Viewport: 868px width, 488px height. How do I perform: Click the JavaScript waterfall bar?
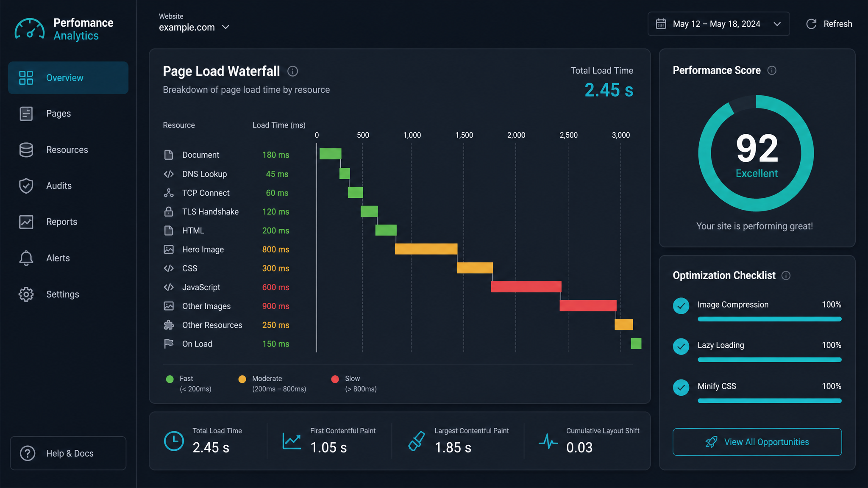coord(526,287)
